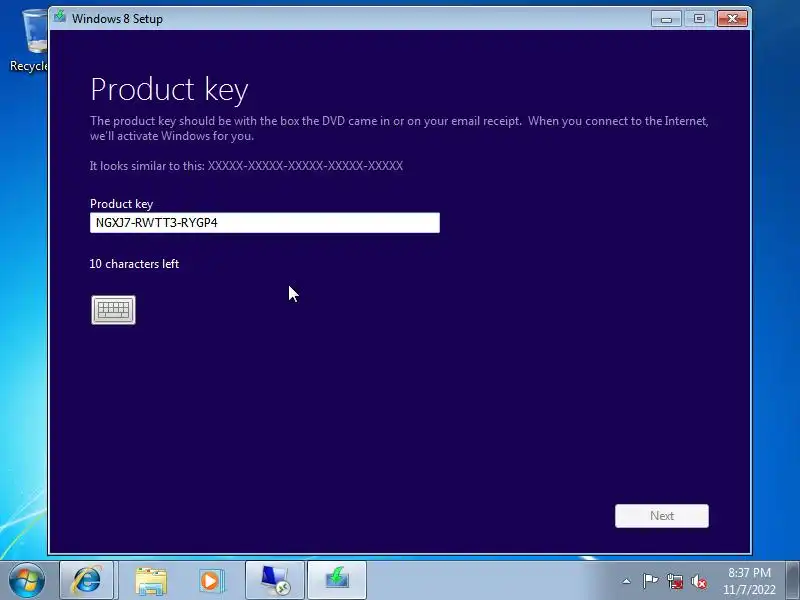
Task: Switch to Remote Desktop taskbar item
Action: pyautogui.click(x=275, y=580)
